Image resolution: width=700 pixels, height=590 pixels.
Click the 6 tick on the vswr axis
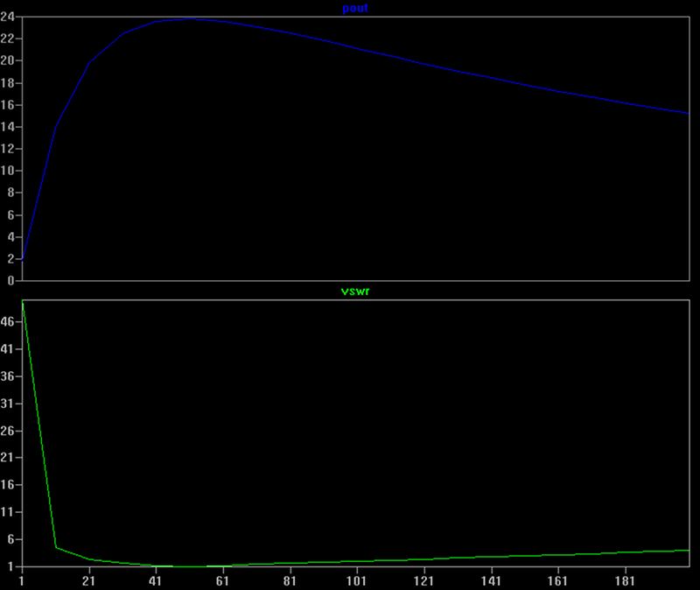[10, 539]
